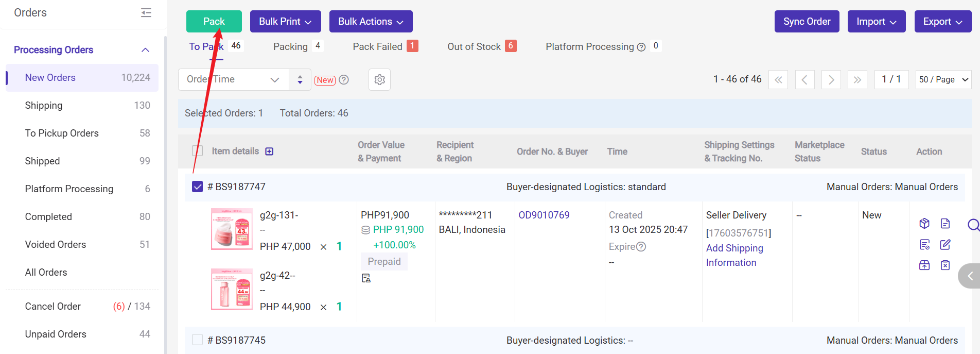Open the column settings gear icon
This screenshot has width=980, height=354.
click(x=380, y=80)
